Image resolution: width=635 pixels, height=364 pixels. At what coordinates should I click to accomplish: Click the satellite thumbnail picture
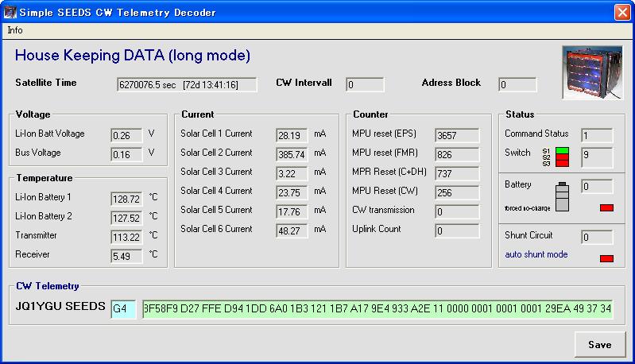pyautogui.click(x=592, y=72)
